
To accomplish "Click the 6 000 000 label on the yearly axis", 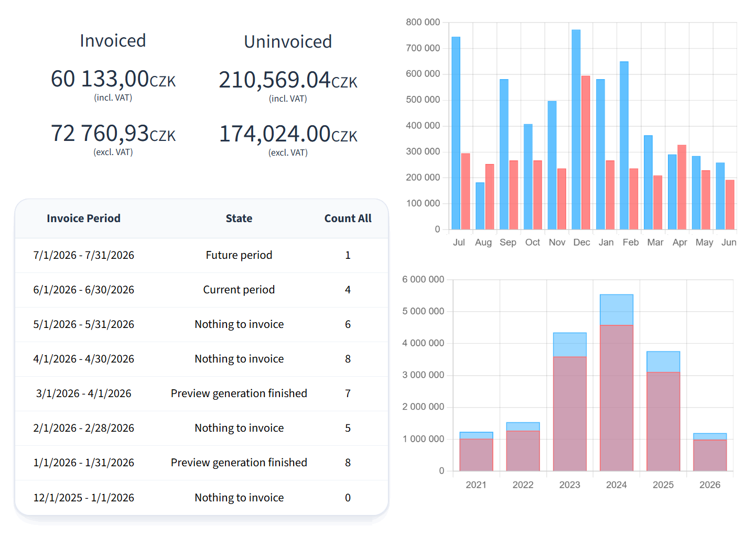I will [x=423, y=280].
